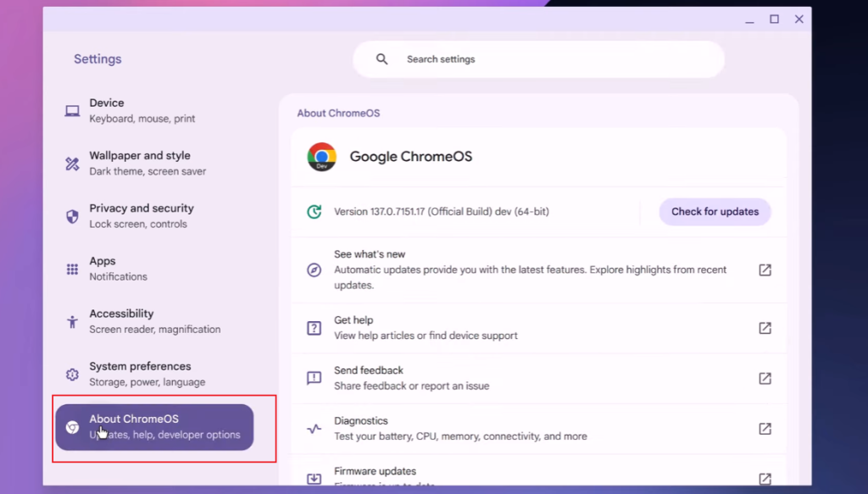Click the Firmware updates download icon
The width and height of the screenshot is (868, 494).
pyautogui.click(x=314, y=479)
